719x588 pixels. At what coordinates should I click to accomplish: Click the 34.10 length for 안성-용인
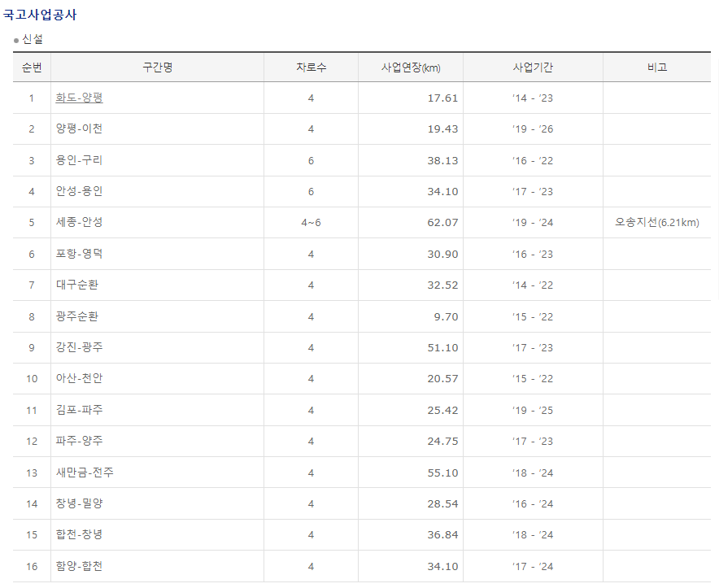pyautogui.click(x=443, y=191)
